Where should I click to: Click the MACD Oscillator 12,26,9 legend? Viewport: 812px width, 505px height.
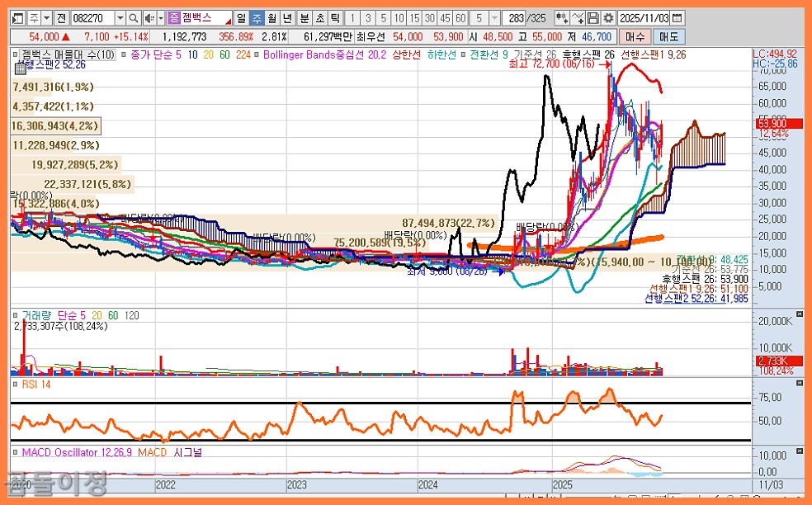(77, 452)
